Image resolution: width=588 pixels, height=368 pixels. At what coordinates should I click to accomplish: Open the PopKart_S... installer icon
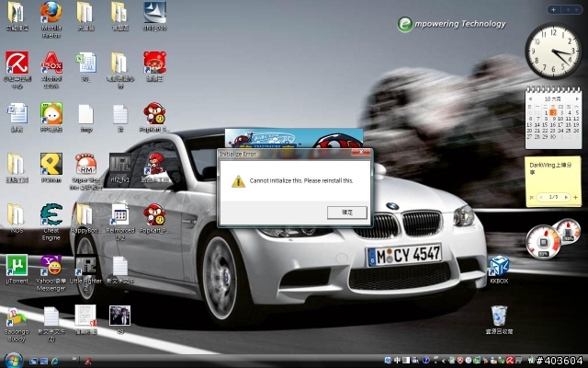(x=154, y=118)
